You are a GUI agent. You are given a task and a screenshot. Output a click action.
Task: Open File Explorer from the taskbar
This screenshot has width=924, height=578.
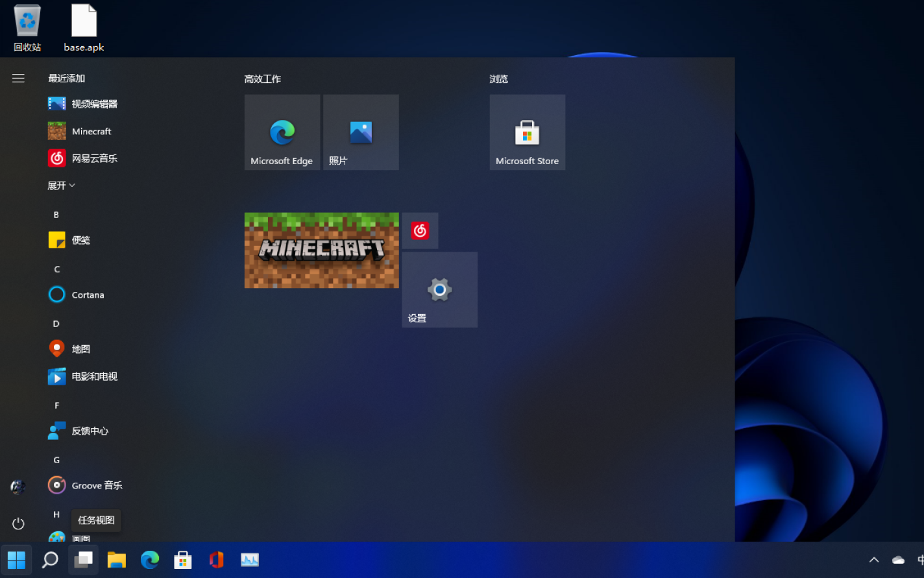point(117,560)
